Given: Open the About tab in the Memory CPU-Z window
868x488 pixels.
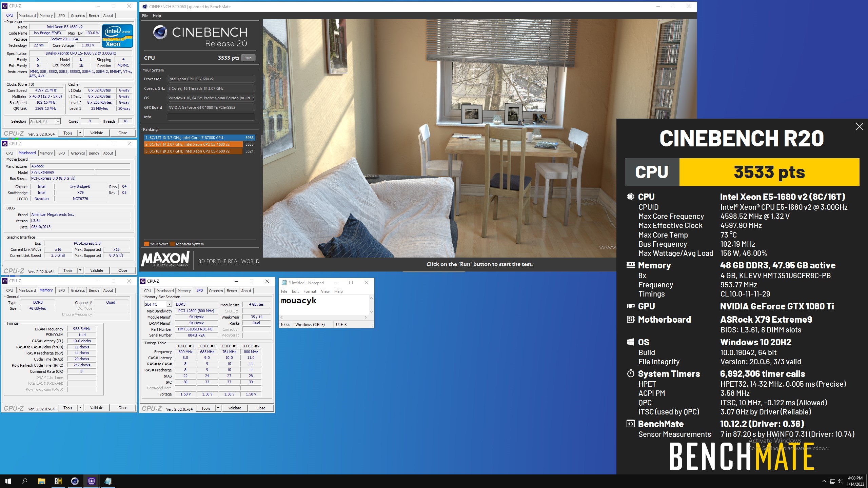Looking at the screenshot, I should 108,290.
